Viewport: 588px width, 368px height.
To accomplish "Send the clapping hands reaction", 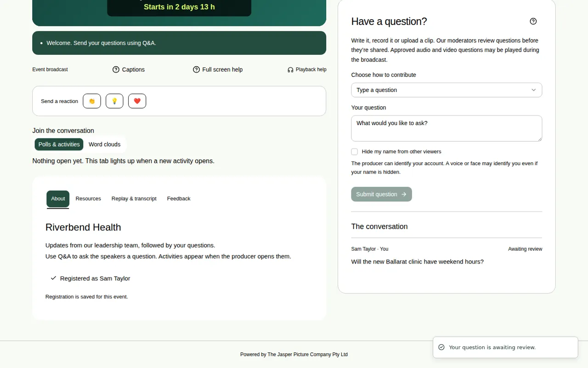I will (92, 101).
